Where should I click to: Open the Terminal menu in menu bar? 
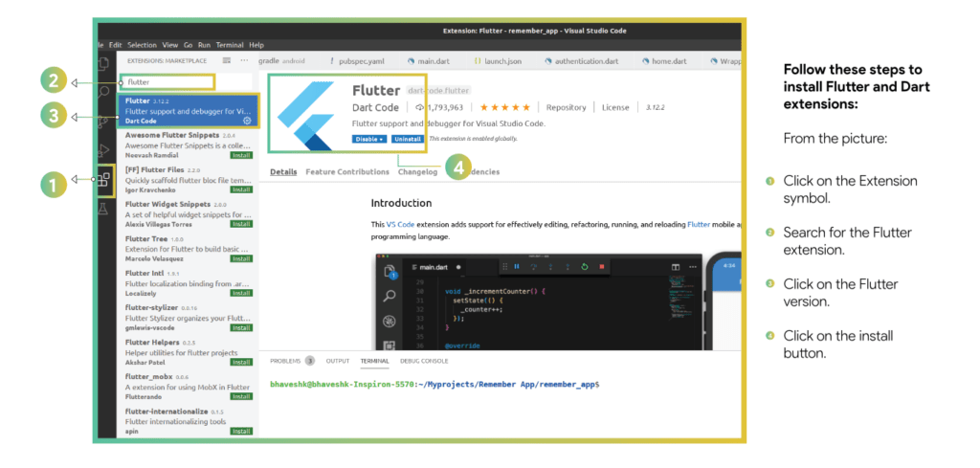(229, 45)
